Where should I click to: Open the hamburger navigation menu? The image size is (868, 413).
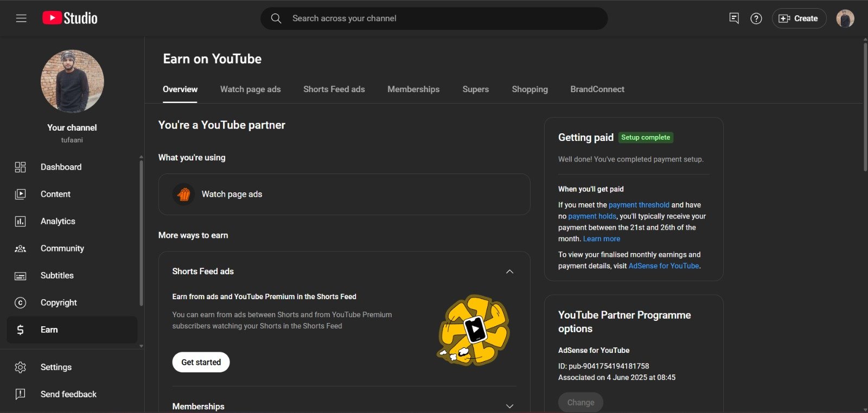21,18
